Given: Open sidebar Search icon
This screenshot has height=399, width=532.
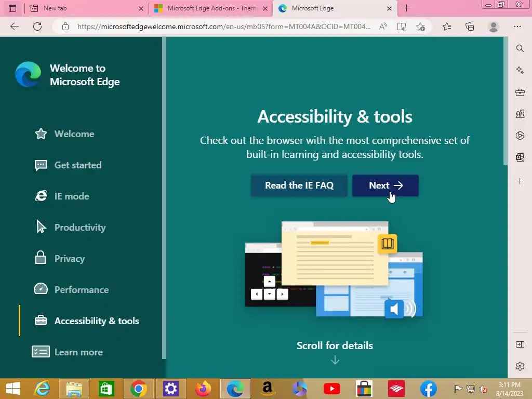Looking at the screenshot, I should 520,48.
